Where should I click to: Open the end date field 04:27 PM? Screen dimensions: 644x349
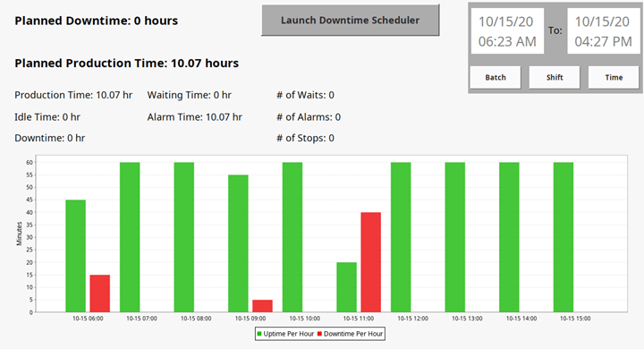(603, 31)
